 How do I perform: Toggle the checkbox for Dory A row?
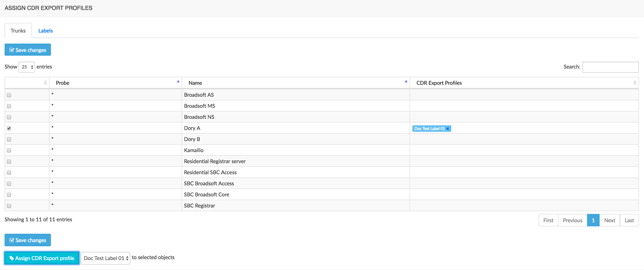tap(9, 128)
